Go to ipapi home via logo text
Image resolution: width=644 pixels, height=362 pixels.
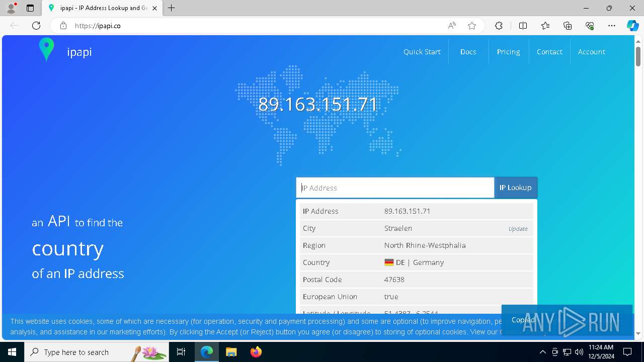79,52
